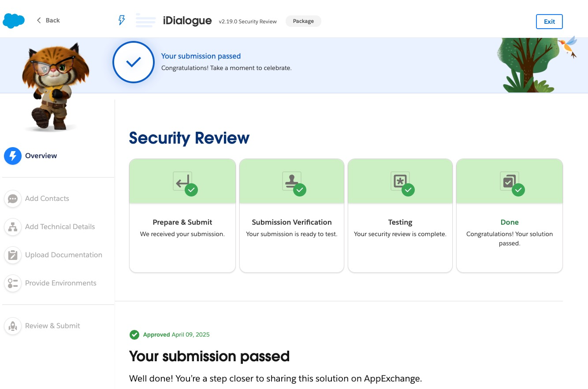The image size is (588, 389).
Task: Click the large blue checkmark circle
Action: click(134, 62)
